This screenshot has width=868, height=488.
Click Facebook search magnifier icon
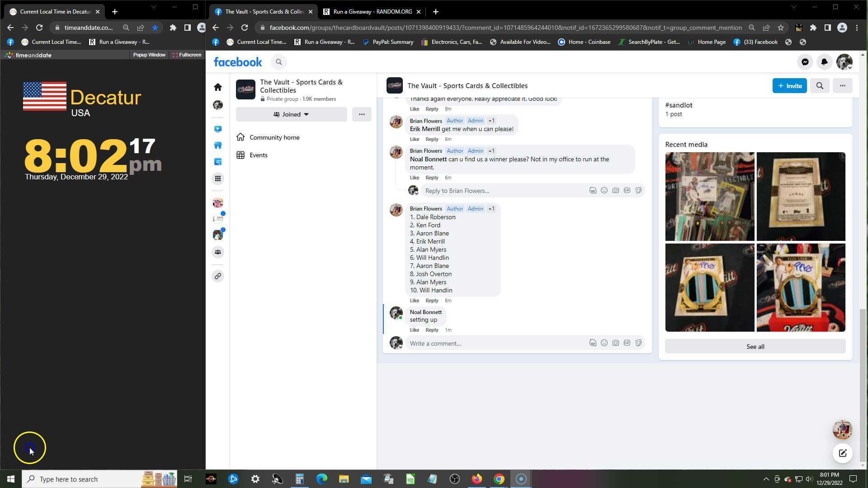(279, 62)
